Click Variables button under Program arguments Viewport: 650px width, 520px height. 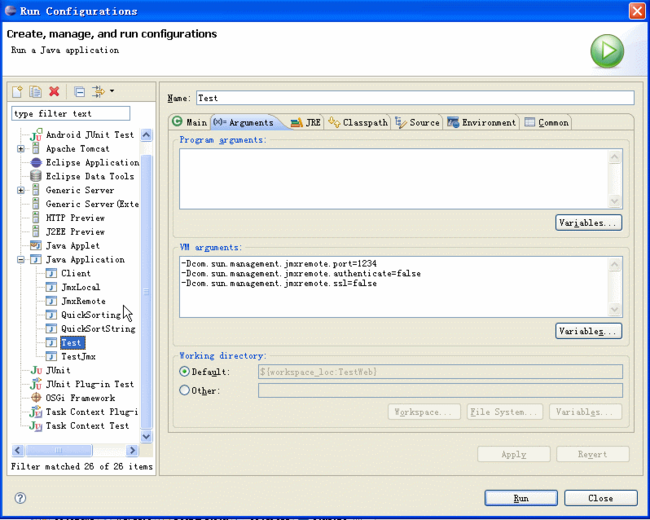[588, 223]
